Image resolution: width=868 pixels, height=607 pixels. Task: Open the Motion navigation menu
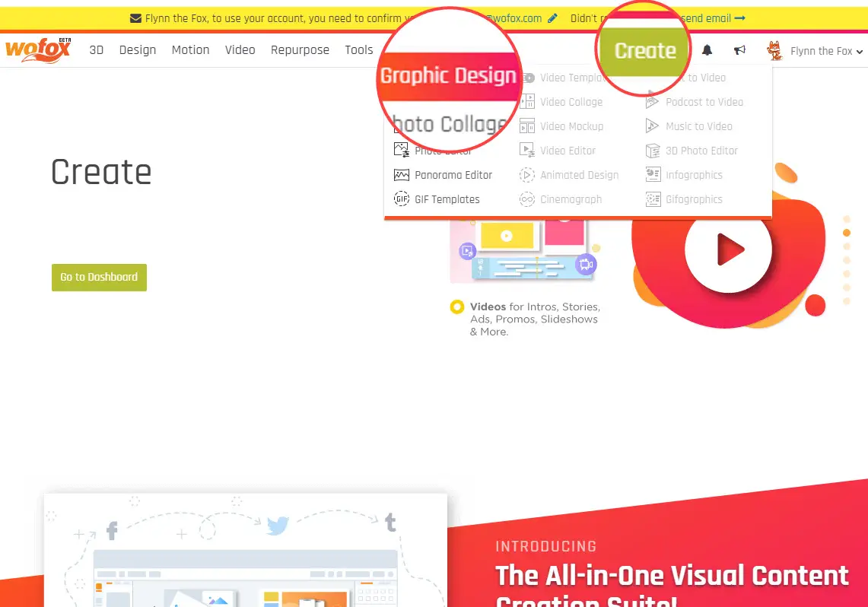[190, 49]
